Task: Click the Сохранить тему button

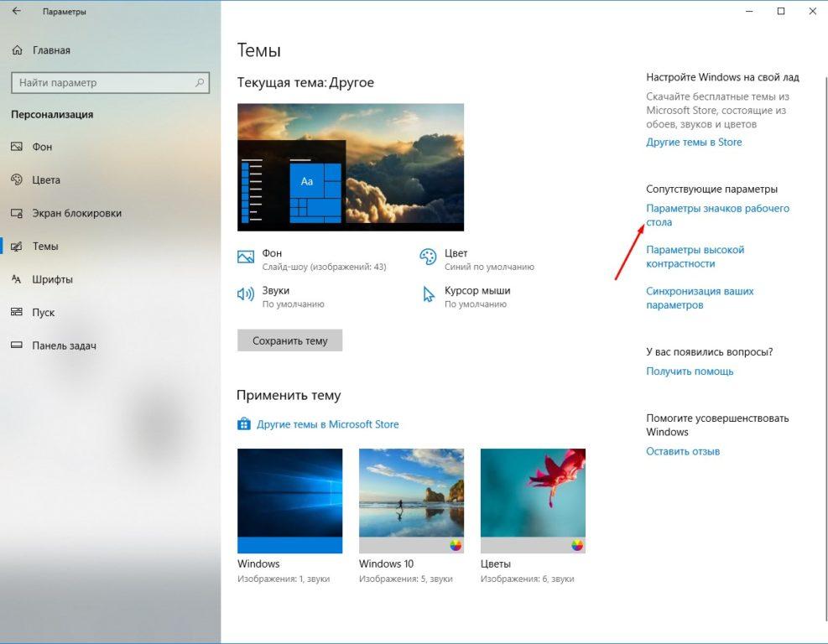Action: click(290, 340)
